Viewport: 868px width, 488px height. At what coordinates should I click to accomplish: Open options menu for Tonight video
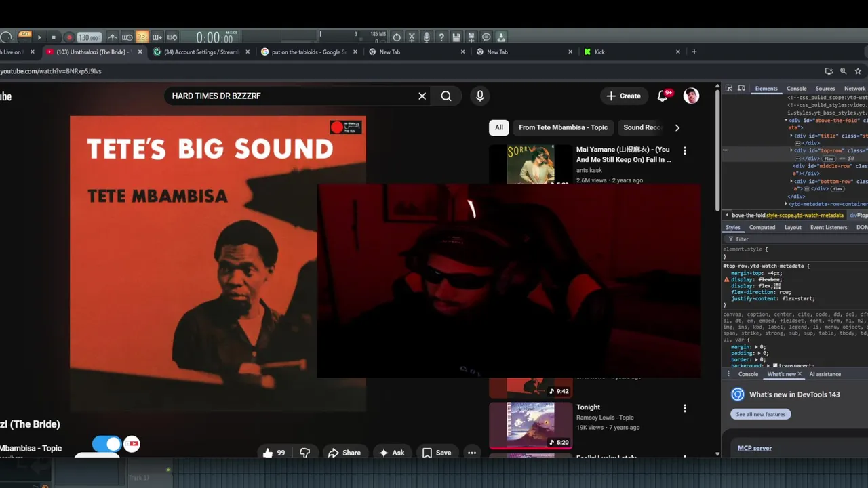(684, 408)
